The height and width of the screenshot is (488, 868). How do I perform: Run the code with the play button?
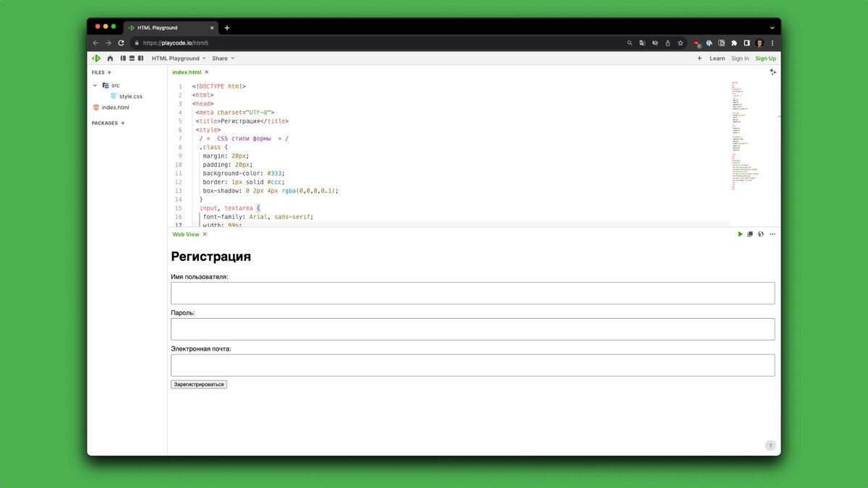740,234
